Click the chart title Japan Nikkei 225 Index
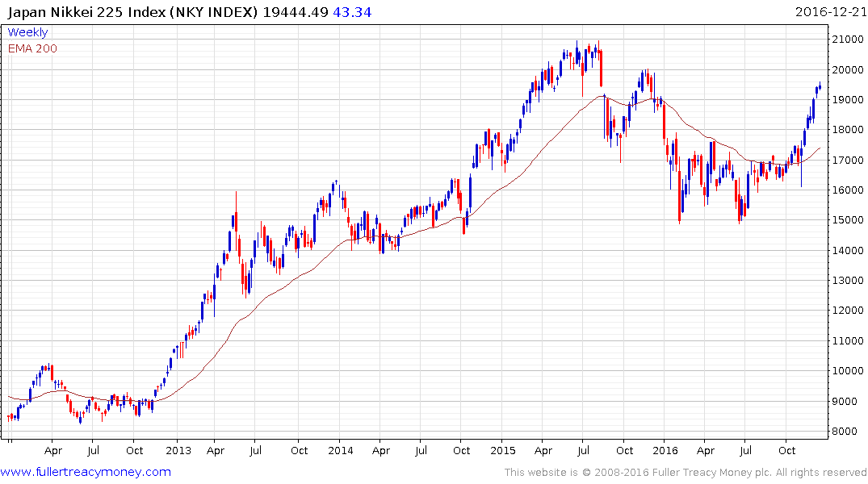 (x=87, y=11)
